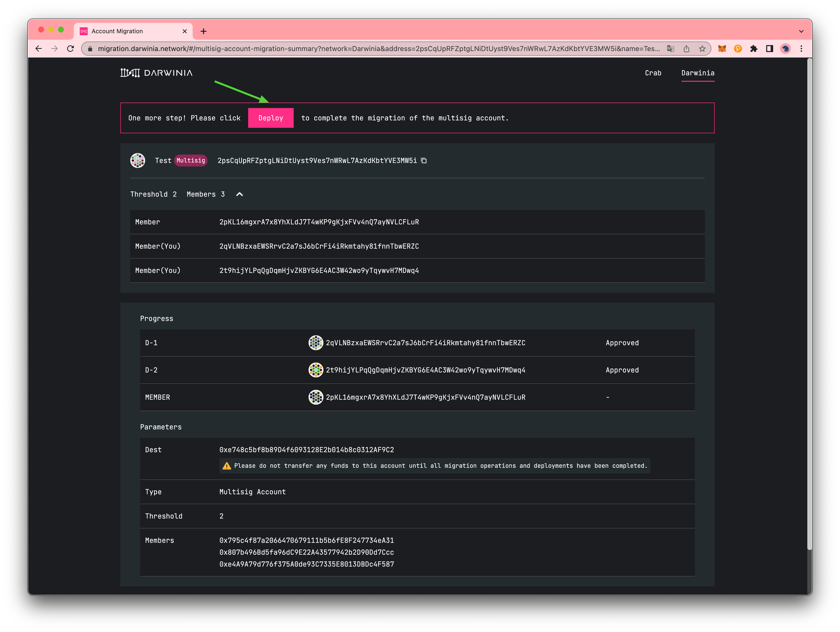Open the browser extensions puzzle menu
The height and width of the screenshot is (632, 840).
pyautogui.click(x=753, y=49)
